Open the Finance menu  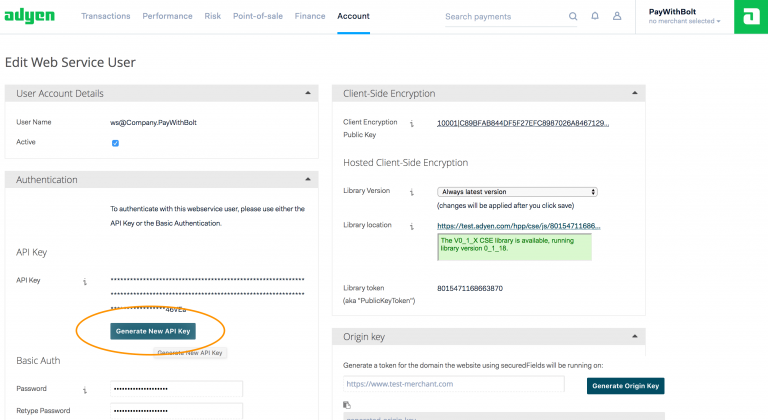[310, 16]
